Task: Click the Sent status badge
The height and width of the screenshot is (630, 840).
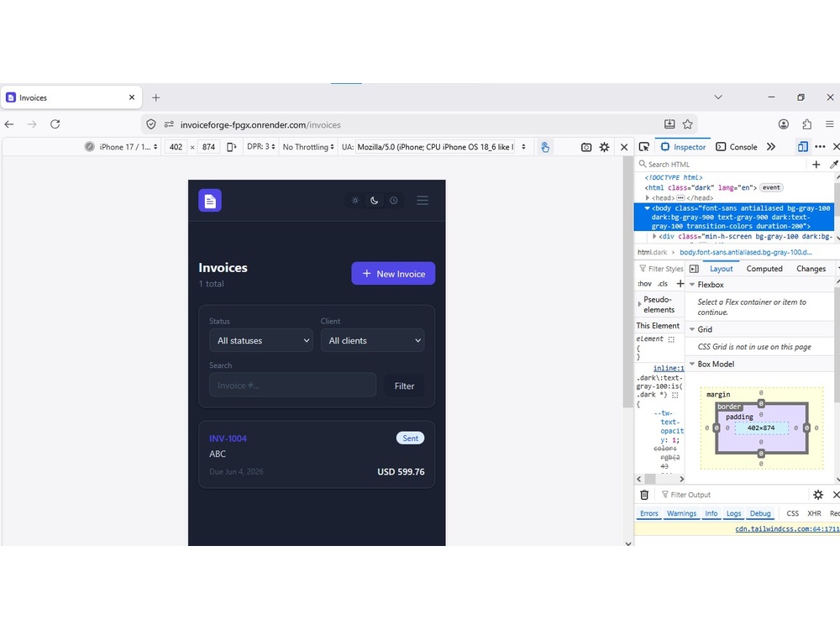Action: (411, 438)
